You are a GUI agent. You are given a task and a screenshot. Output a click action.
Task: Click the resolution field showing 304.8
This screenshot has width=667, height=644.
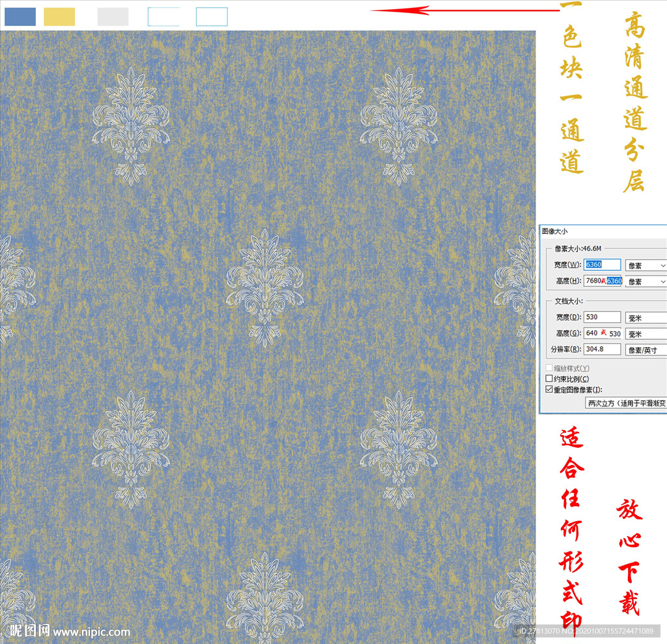(x=602, y=349)
